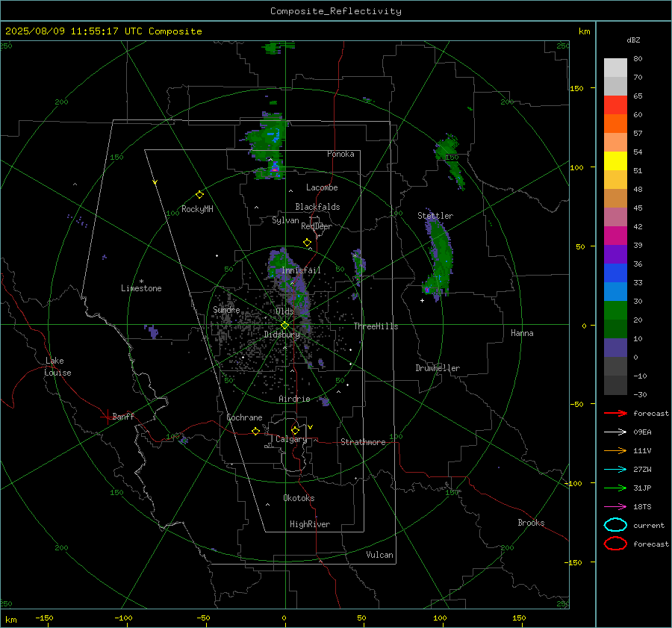The image size is (672, 628).
Task: Click the lightest grey 80–70 dBZ swatch
Action: click(615, 68)
